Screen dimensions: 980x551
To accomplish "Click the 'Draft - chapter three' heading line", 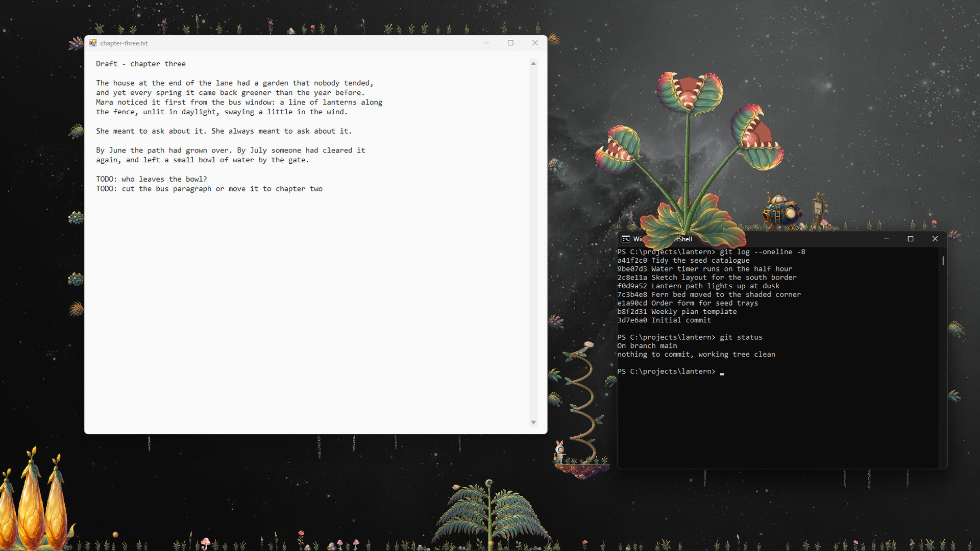I will (x=141, y=64).
